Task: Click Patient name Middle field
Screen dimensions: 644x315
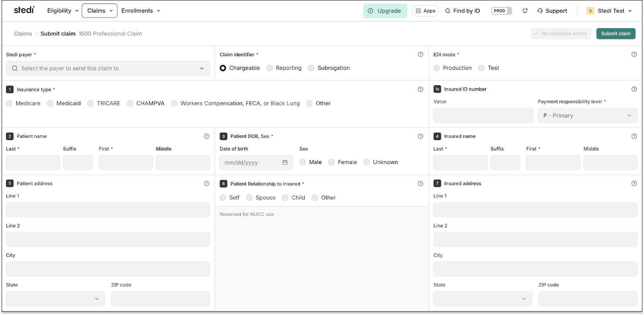Action: [183, 163]
